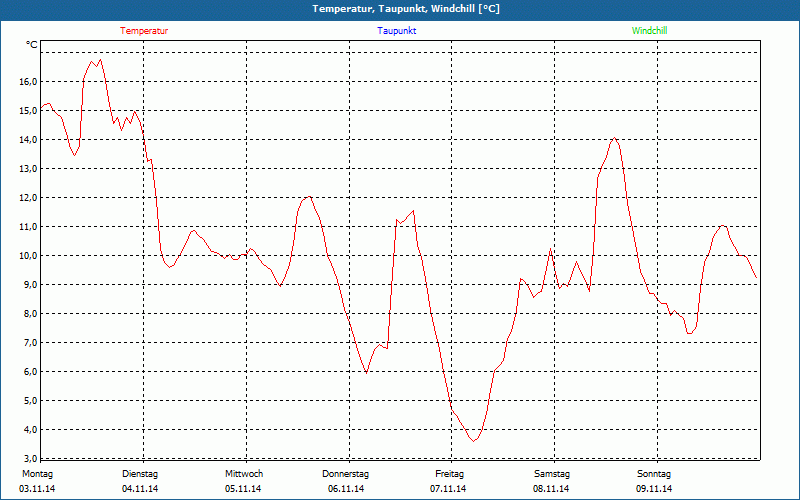Click the Mittwoch day label

pyautogui.click(x=244, y=474)
